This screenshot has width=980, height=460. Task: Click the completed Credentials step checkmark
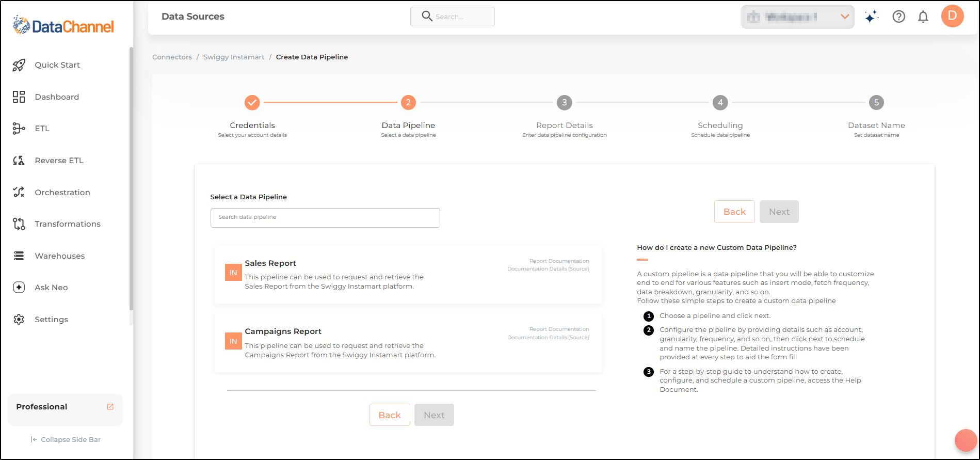click(x=252, y=103)
